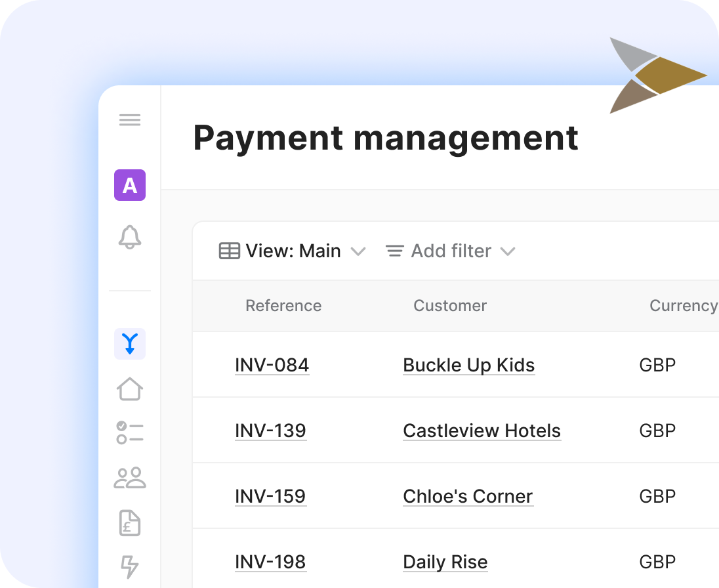719x588 pixels.
Task: Click the Customer column header
Action: (x=450, y=306)
